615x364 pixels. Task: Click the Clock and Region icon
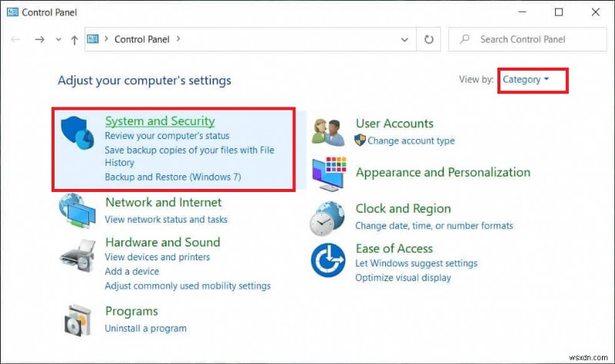329,217
